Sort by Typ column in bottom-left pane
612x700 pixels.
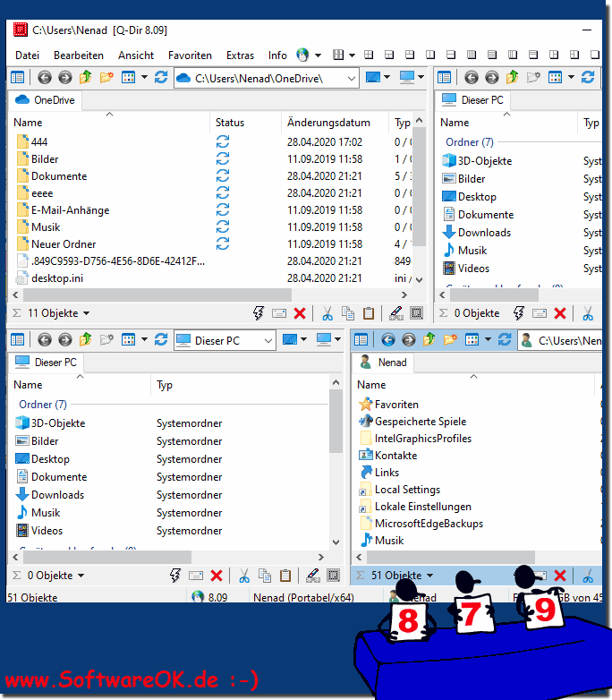(x=165, y=385)
